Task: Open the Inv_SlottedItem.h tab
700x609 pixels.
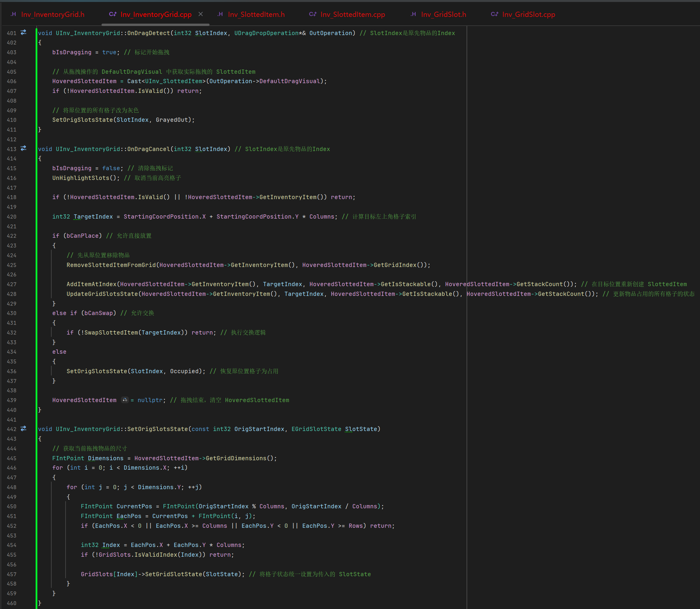Action: (256, 14)
